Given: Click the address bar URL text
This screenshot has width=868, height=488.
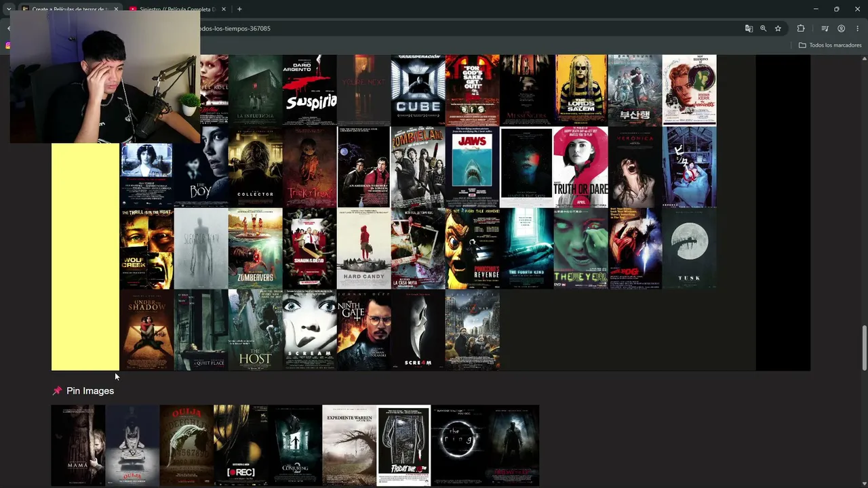Looking at the screenshot, I should (235, 28).
